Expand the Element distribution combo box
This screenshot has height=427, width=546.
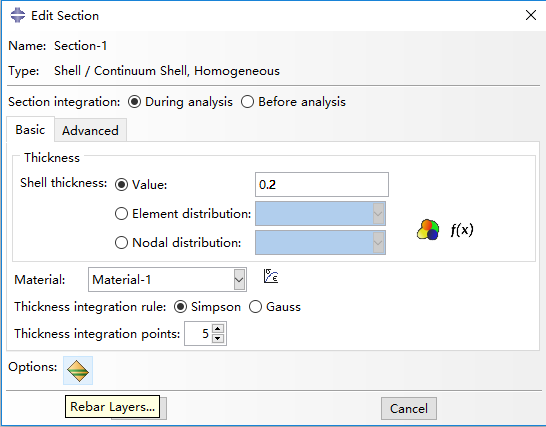click(378, 214)
